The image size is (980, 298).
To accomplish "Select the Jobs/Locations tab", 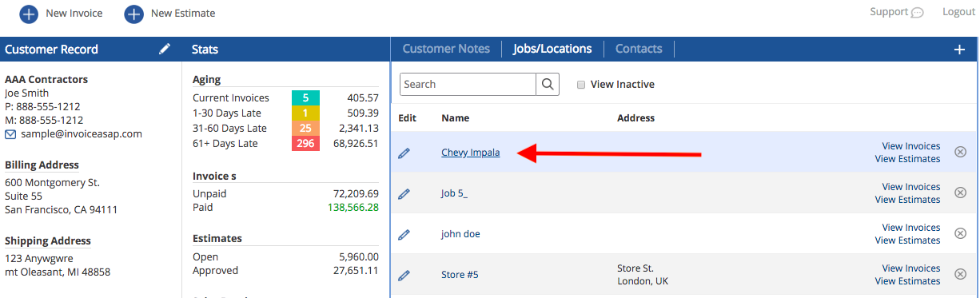I will click(x=552, y=49).
